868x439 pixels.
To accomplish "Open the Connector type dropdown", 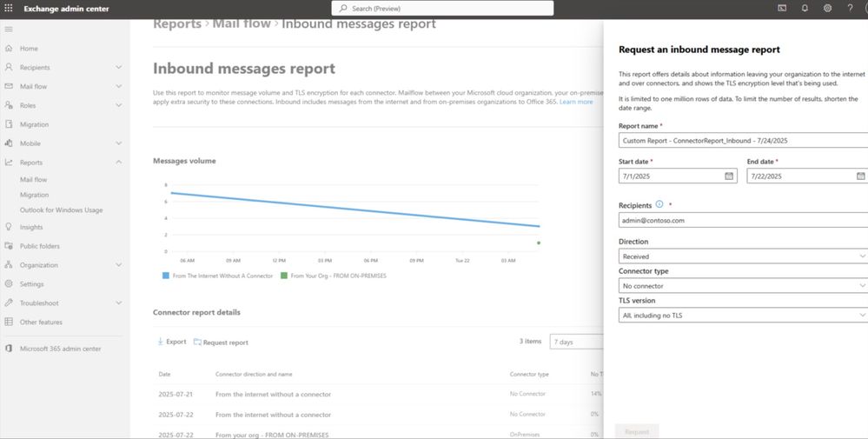I will (x=743, y=286).
